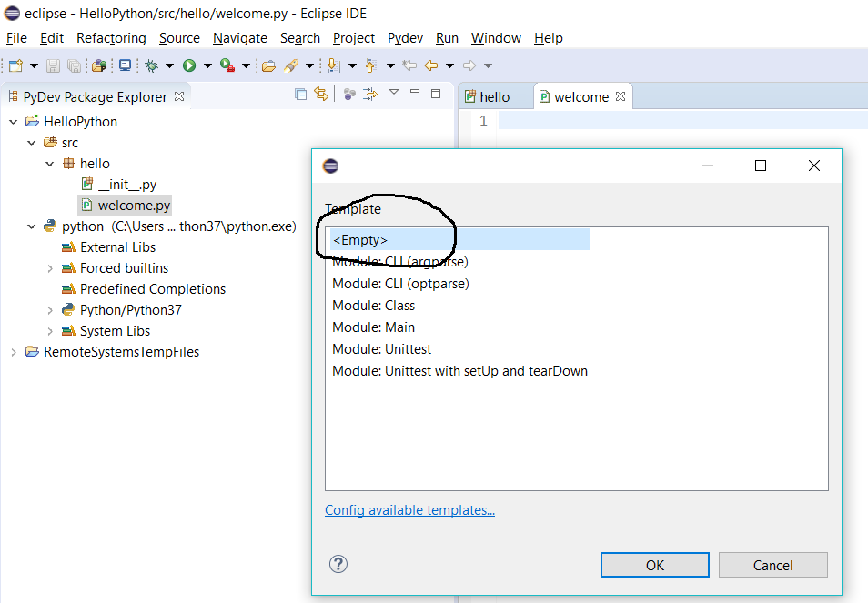This screenshot has height=603, width=868.
Task: Click the Save All toolbar icon
Action: pyautogui.click(x=75, y=65)
